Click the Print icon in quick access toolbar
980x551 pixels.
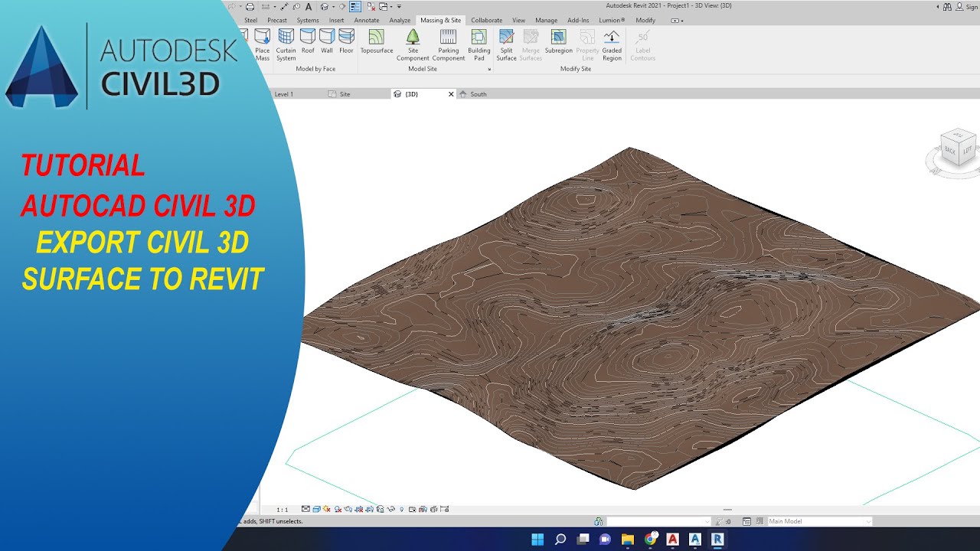(250, 6)
